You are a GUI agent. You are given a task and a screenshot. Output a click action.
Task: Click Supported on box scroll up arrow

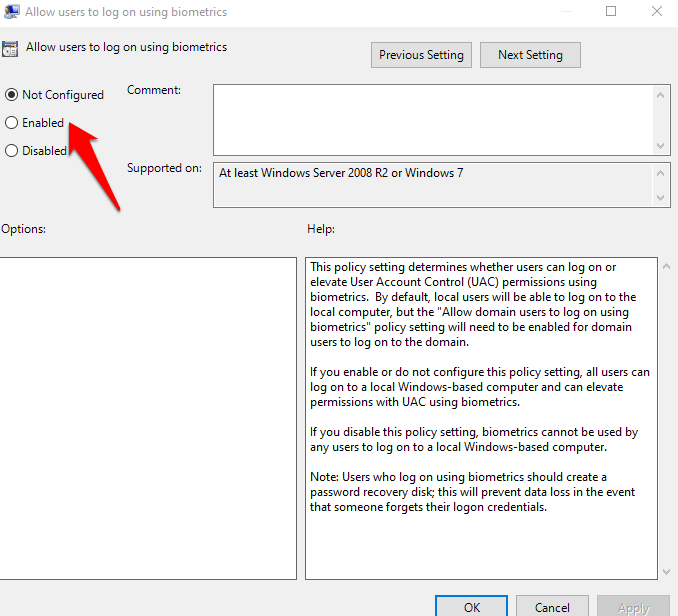tap(660, 173)
